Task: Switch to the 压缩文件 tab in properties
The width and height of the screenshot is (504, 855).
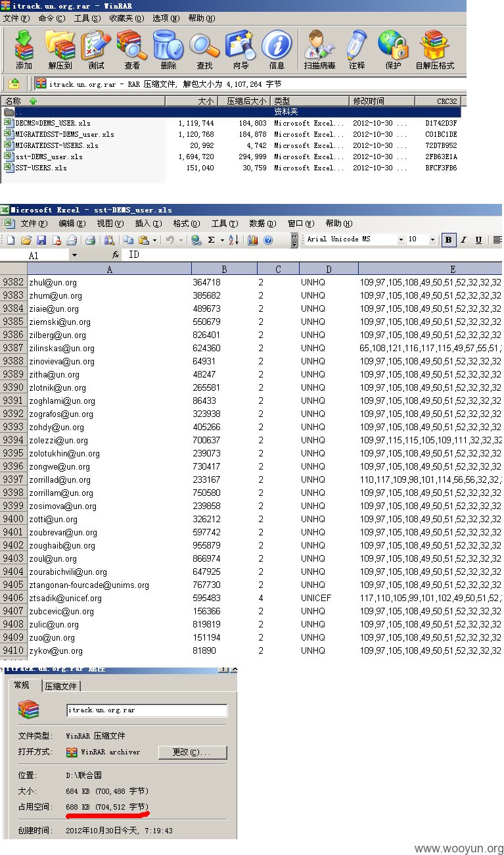Action: pyautogui.click(x=61, y=686)
